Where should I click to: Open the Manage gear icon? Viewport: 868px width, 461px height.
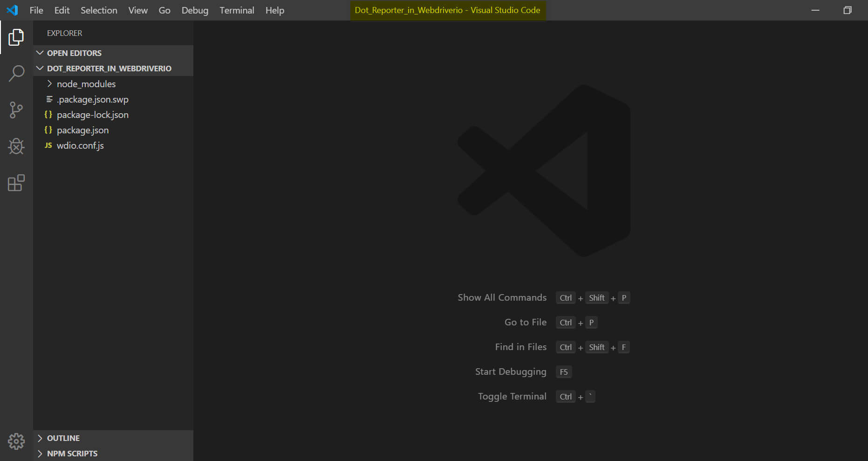pyautogui.click(x=16, y=441)
